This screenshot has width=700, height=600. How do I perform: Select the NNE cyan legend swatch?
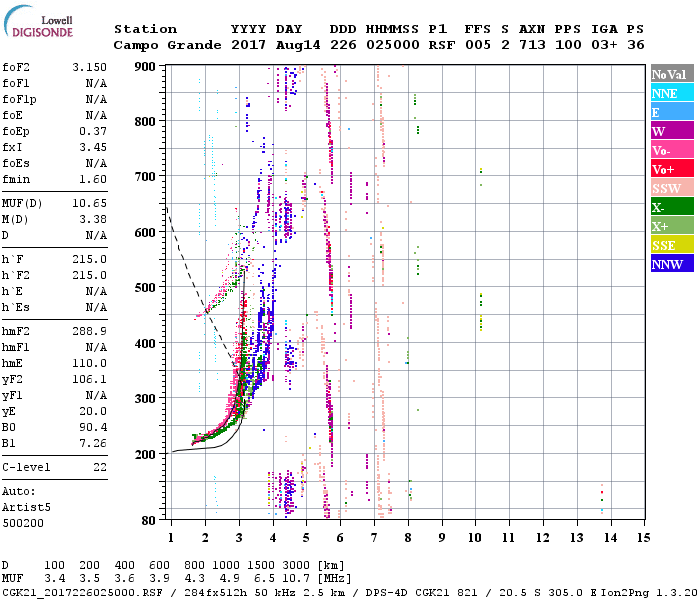pos(672,93)
